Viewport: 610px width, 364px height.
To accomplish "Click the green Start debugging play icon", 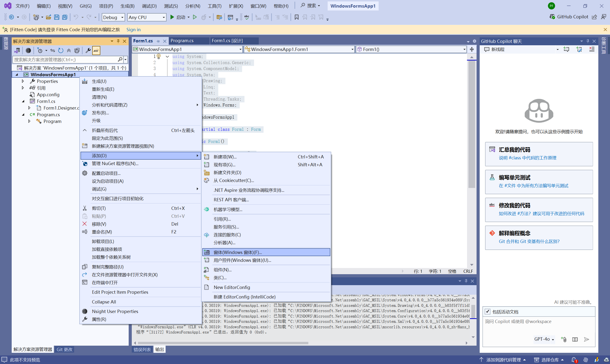I will pos(172,17).
